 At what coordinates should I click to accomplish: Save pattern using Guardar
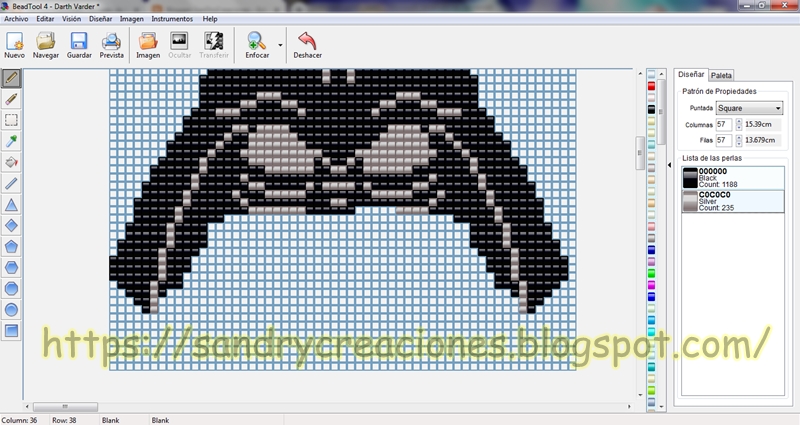click(79, 45)
